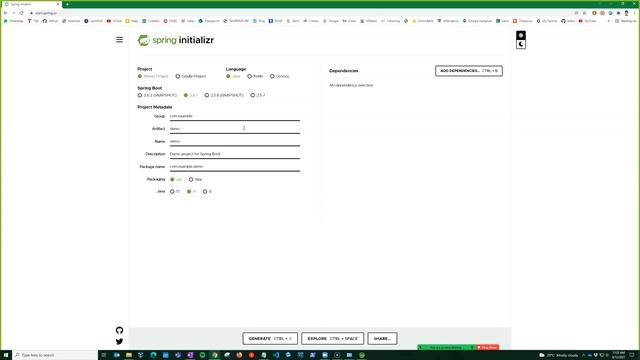Open the LinkedIn bookmark
Viewport: 640px width, 360px height.
click(x=151, y=21)
